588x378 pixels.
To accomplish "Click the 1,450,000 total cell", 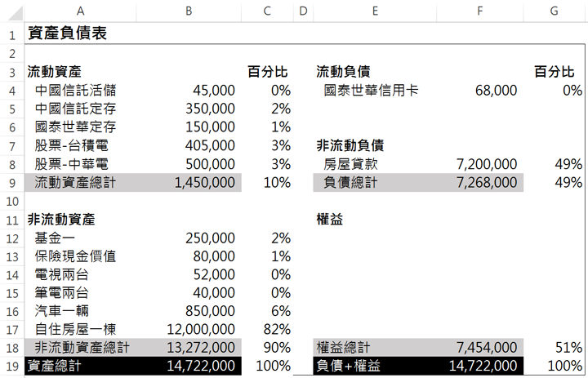I will [189, 183].
